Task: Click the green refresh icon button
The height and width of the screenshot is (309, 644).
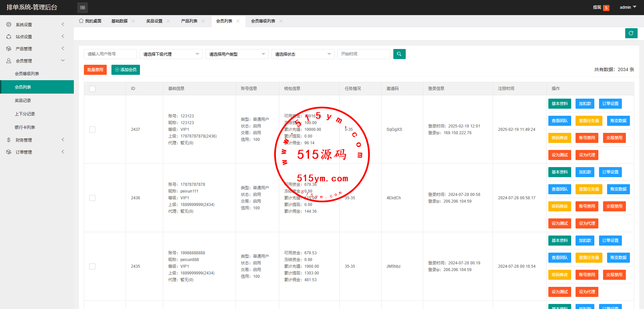Action: click(631, 33)
